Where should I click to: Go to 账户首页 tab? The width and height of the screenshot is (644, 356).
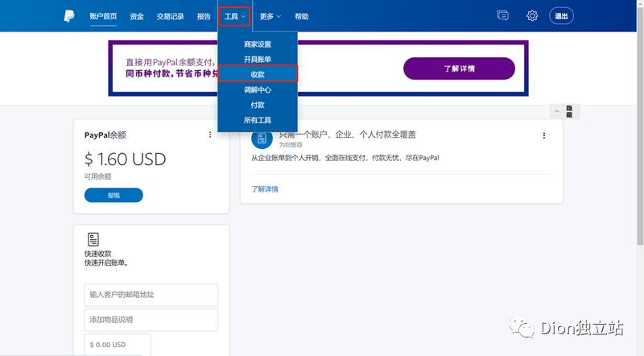pyautogui.click(x=103, y=16)
